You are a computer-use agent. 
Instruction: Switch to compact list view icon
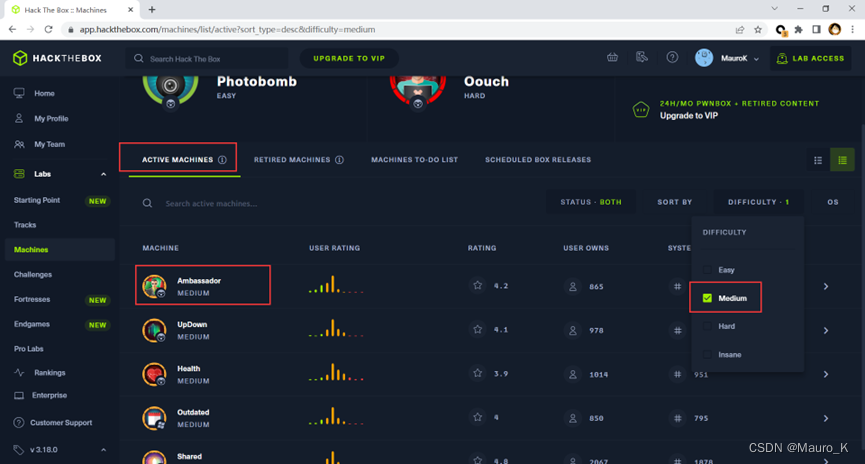coord(818,160)
